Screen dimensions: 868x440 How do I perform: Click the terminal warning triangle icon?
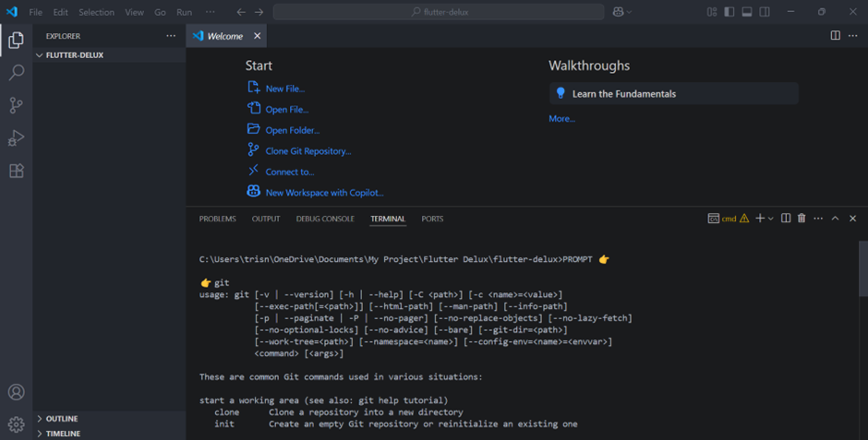click(744, 219)
